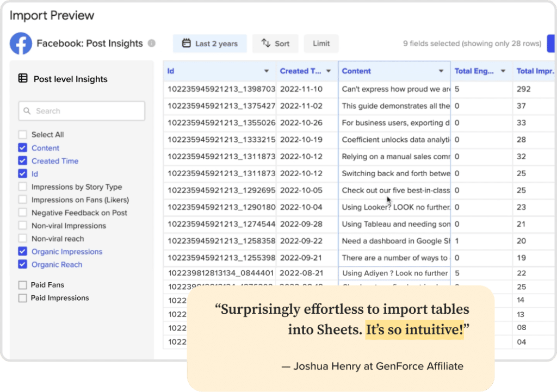Check the Paid Impressions checkbox
557x392 pixels.
point(22,298)
